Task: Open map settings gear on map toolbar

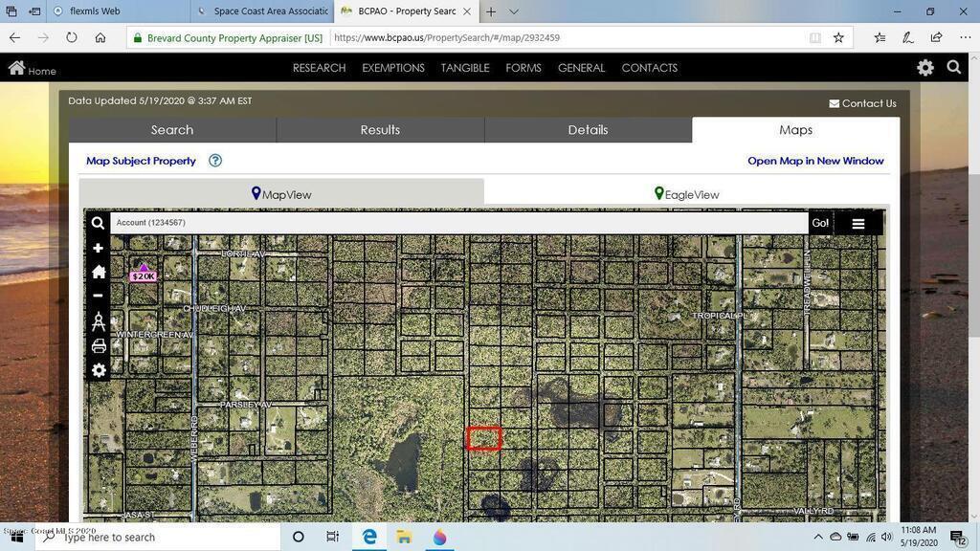Action: pos(98,370)
